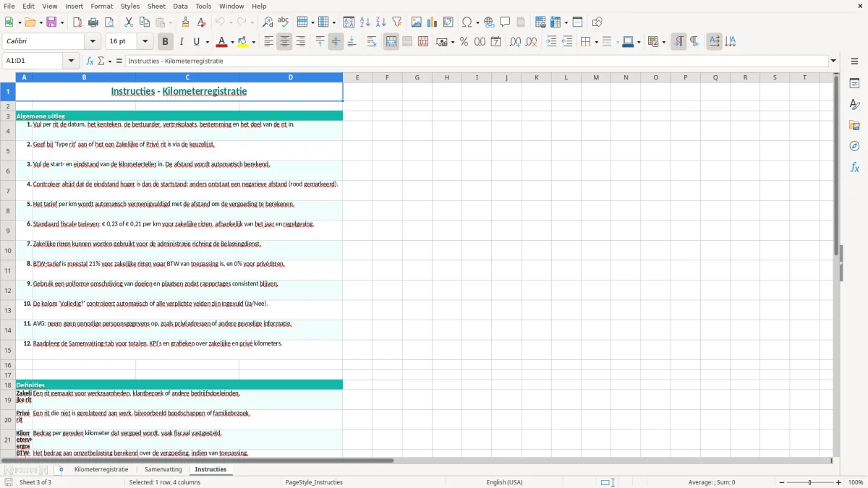Insert Chart icon in toolbar

click(433, 22)
